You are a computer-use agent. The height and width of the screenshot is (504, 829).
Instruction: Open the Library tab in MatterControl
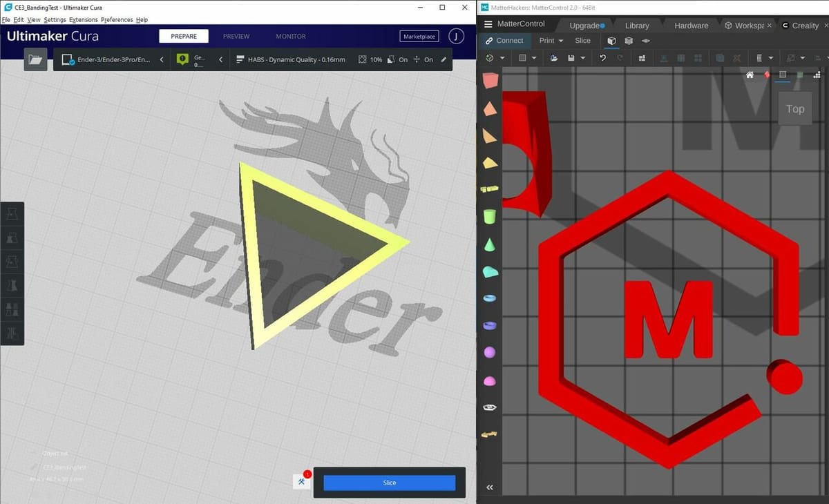pyautogui.click(x=637, y=26)
